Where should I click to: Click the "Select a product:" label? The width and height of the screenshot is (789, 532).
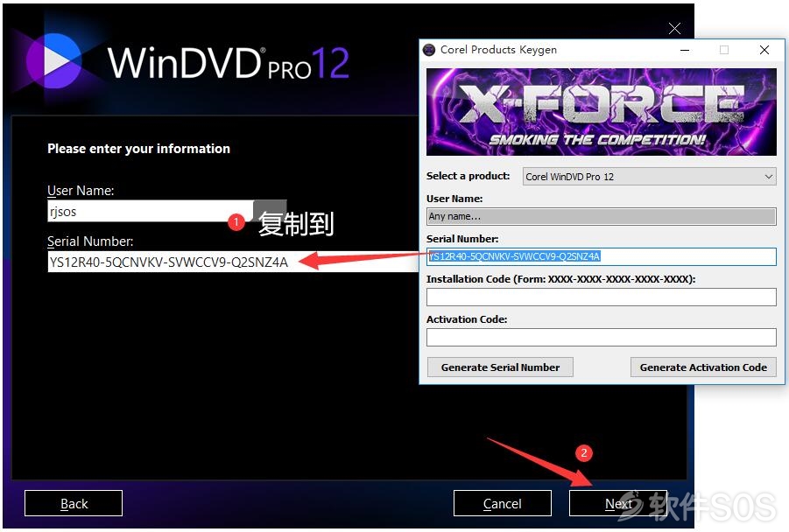(x=468, y=176)
